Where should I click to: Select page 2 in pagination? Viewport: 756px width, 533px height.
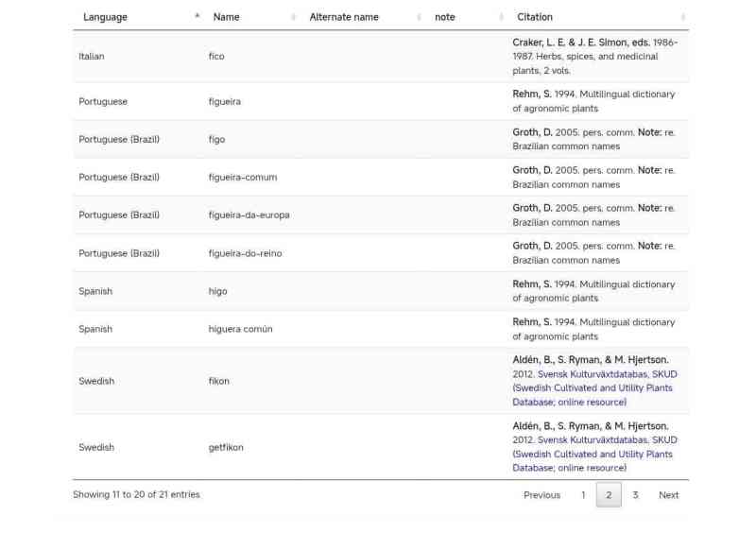[x=609, y=495]
